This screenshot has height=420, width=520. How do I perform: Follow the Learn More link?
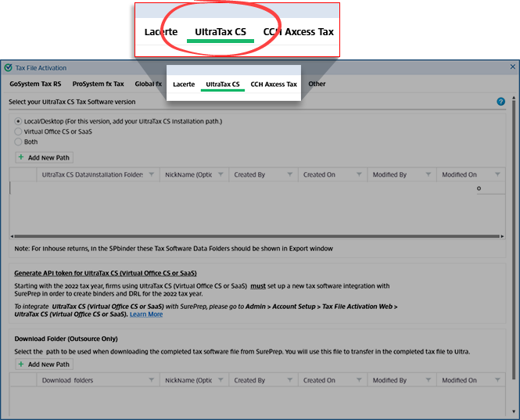pyautogui.click(x=146, y=314)
